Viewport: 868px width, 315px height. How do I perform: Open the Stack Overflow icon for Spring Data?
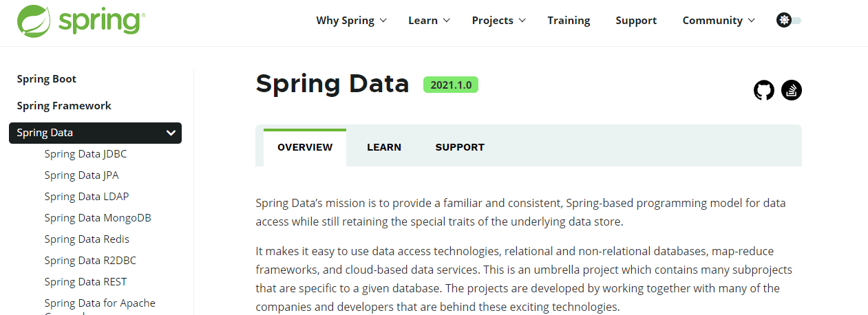pyautogui.click(x=792, y=90)
